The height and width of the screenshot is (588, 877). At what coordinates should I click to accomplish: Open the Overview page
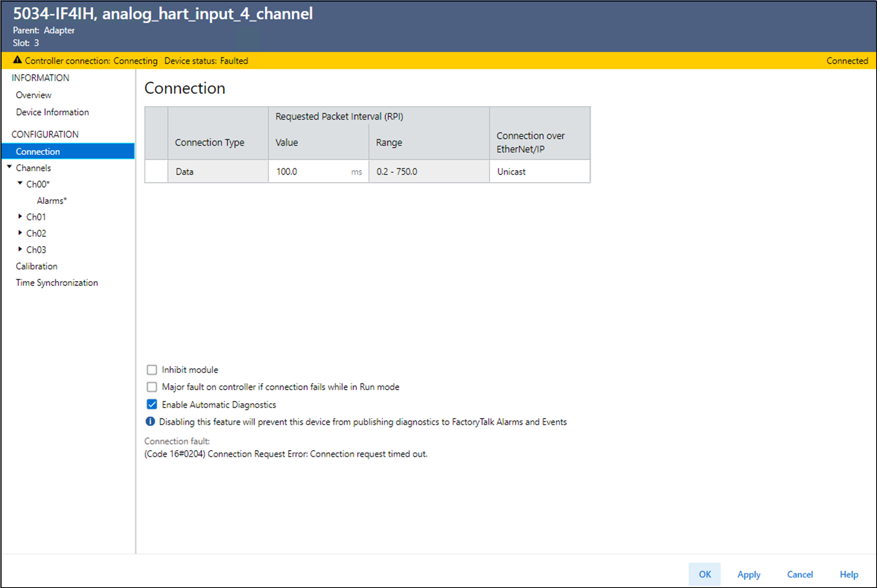[34, 95]
